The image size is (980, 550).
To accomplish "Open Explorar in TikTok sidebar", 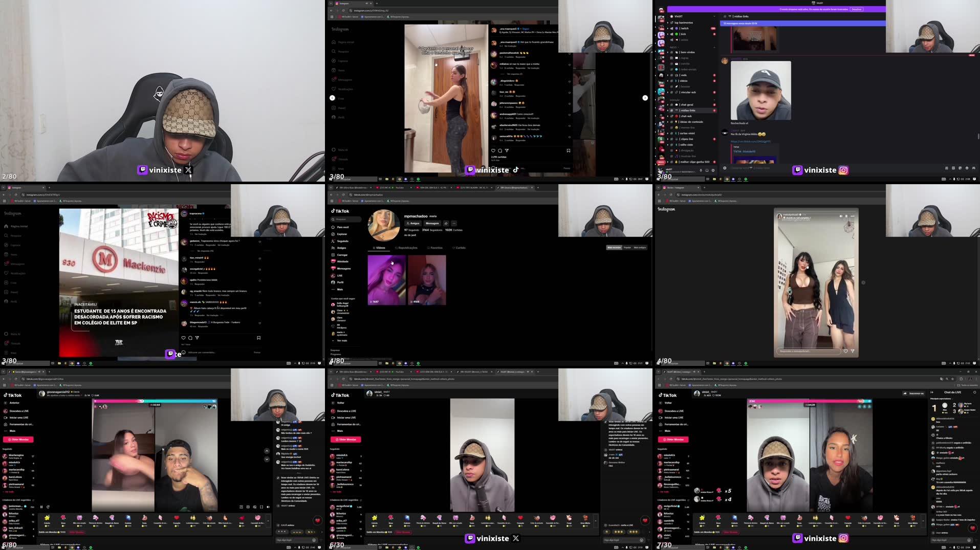I will tap(340, 234).
